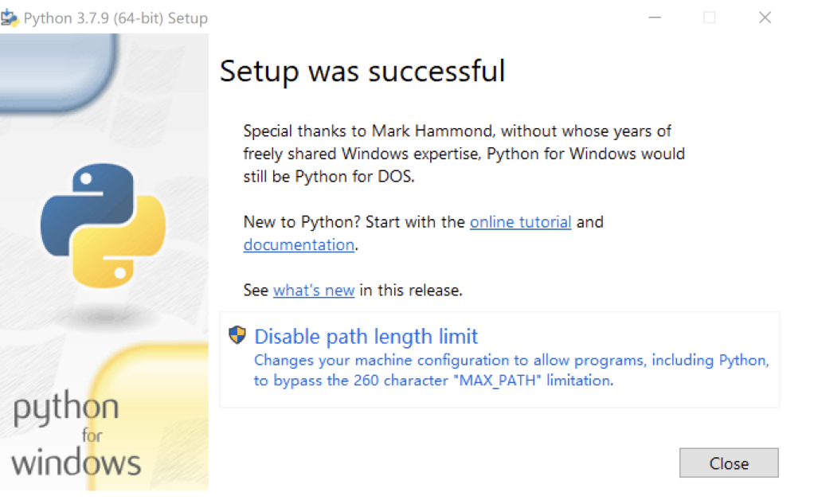This screenshot has width=814, height=504.
Task: Click the shield icon beside Disable path length
Action: [x=237, y=335]
